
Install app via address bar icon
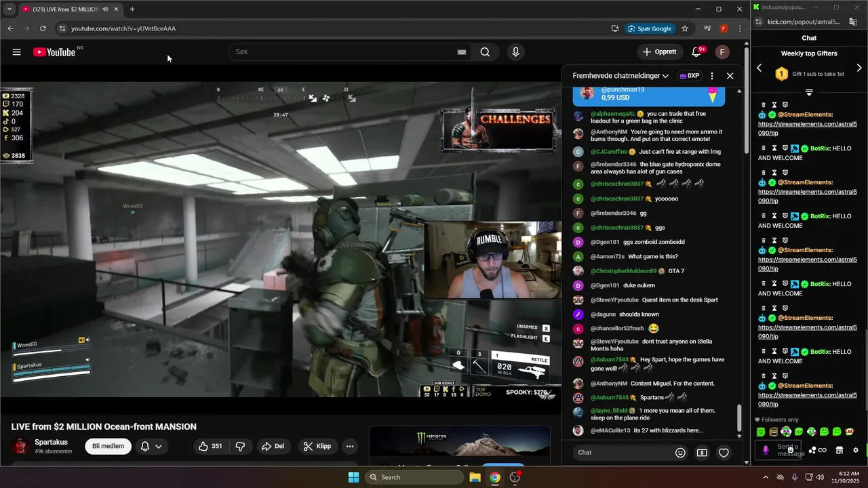pos(614,28)
